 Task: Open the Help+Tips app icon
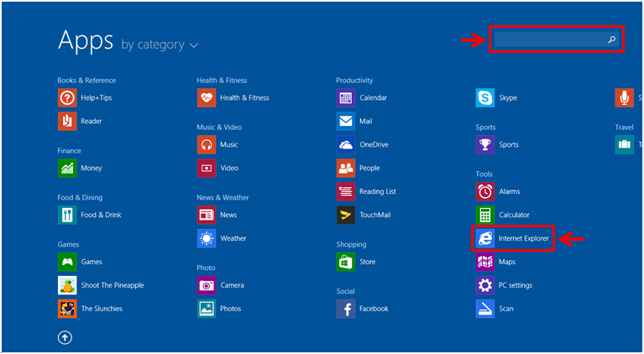click(x=67, y=98)
